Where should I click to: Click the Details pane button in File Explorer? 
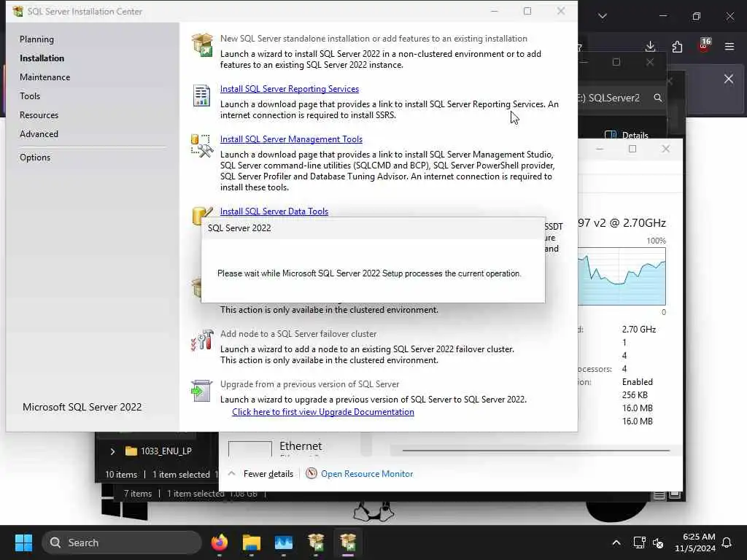(626, 135)
